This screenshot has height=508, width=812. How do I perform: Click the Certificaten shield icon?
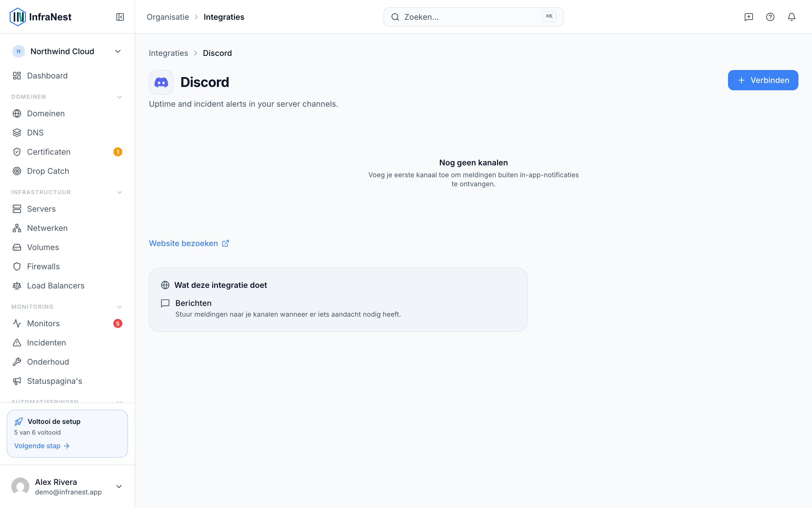tap(17, 152)
